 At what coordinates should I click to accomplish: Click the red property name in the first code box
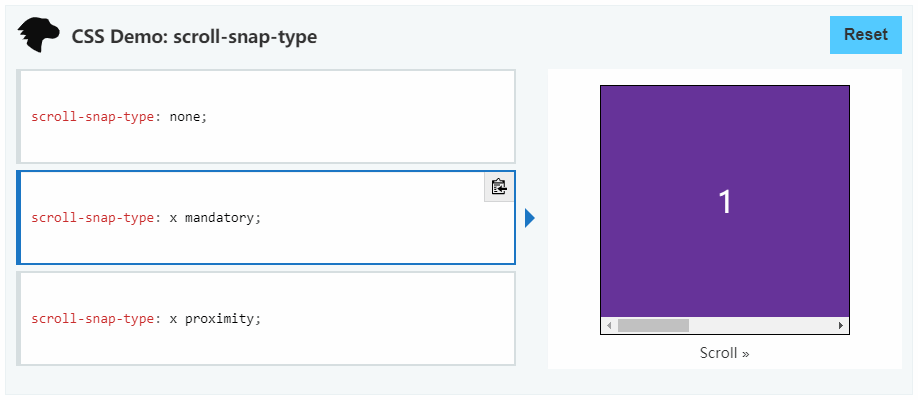coord(93,117)
